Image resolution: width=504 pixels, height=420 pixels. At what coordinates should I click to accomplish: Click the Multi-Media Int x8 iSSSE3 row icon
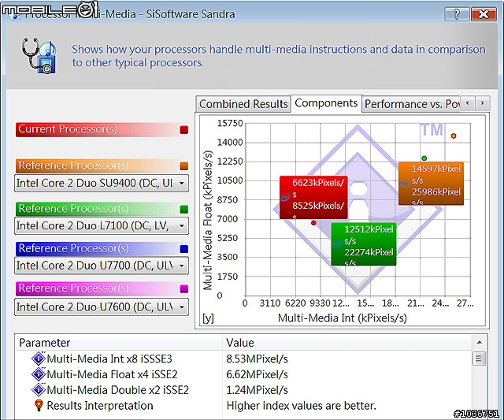coord(39,359)
